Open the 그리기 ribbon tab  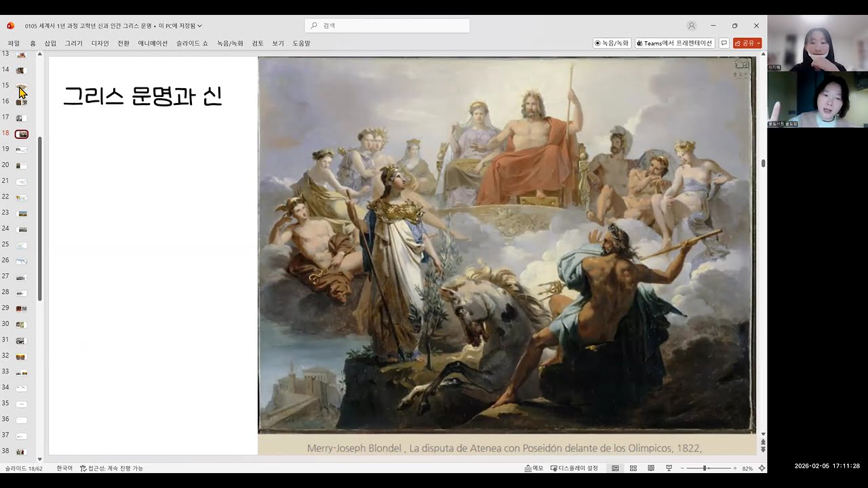[74, 43]
